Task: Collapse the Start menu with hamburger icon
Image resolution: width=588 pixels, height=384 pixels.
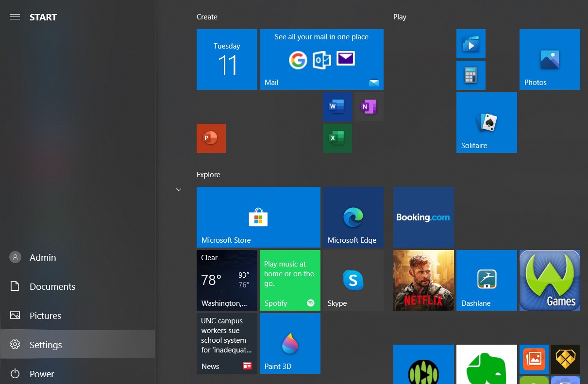Action: 15,17
